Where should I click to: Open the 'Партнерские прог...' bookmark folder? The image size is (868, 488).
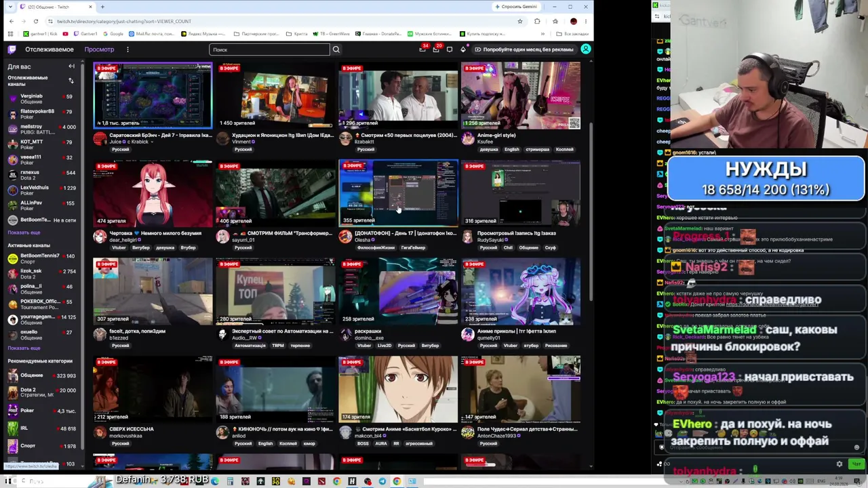point(256,34)
